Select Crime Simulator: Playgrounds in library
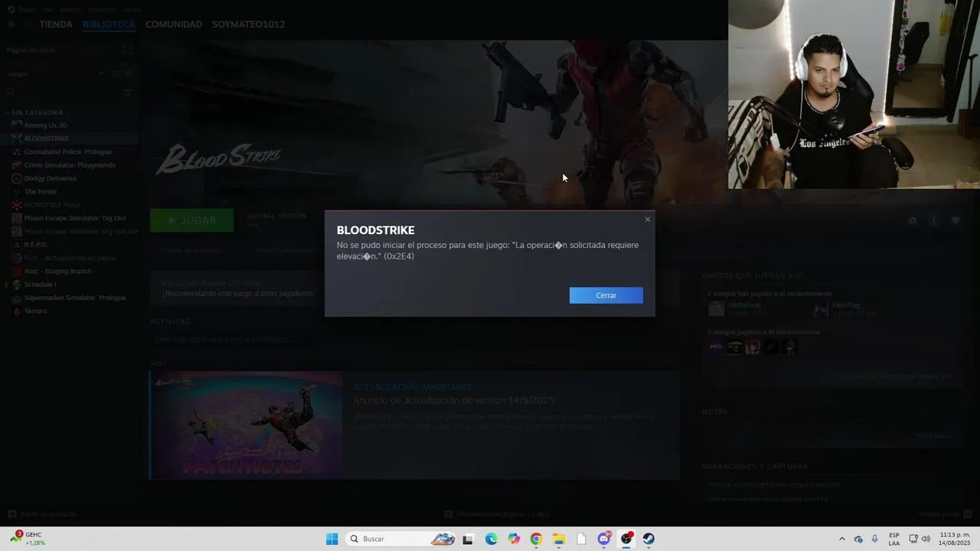This screenshot has width=980, height=551. (x=69, y=165)
